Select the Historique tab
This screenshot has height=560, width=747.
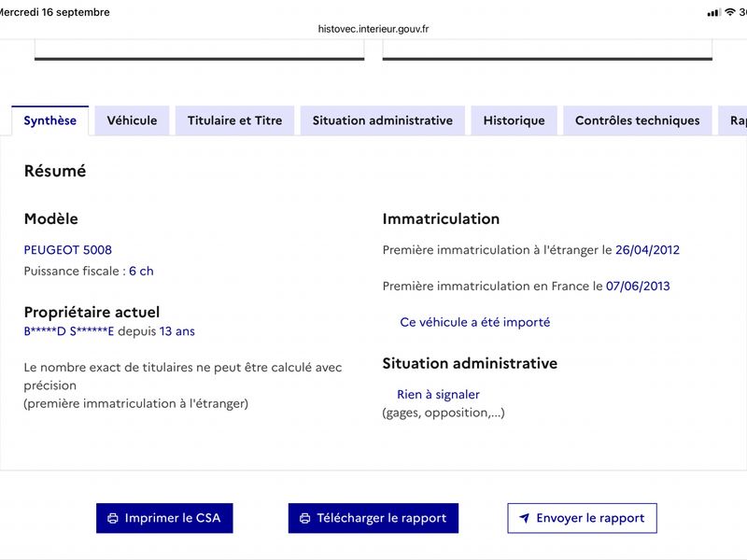click(514, 120)
